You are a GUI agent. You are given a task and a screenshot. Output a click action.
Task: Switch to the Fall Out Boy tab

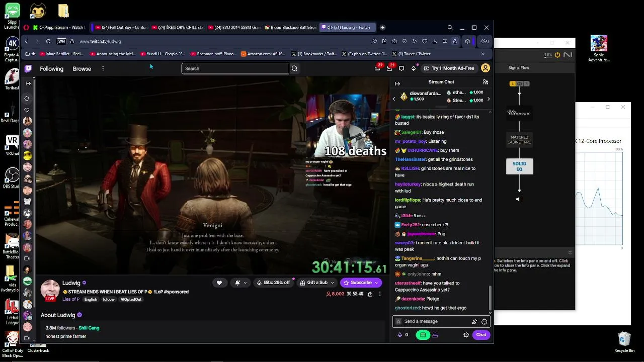(121, 28)
